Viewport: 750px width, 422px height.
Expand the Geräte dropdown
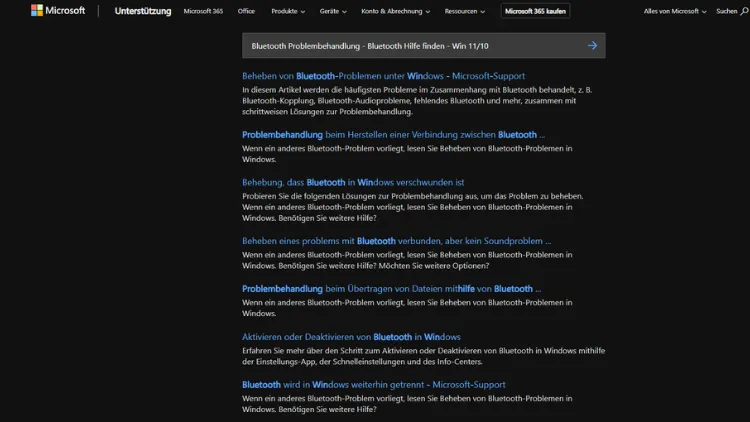click(x=333, y=11)
